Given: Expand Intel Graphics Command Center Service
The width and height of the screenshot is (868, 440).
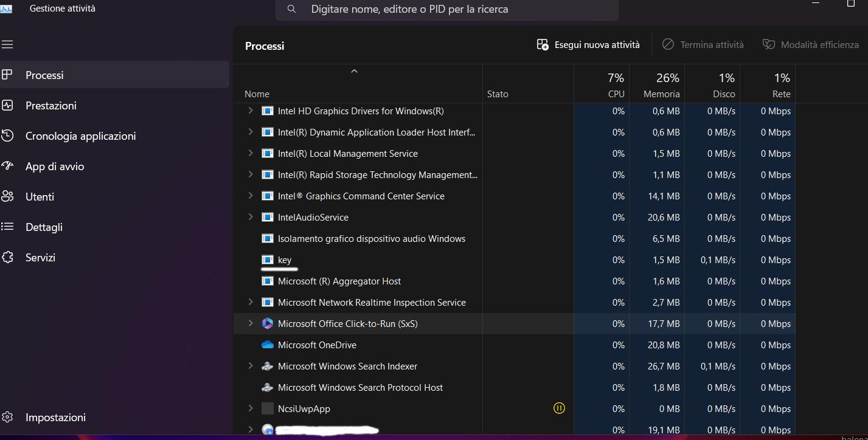Looking at the screenshot, I should pyautogui.click(x=250, y=196).
